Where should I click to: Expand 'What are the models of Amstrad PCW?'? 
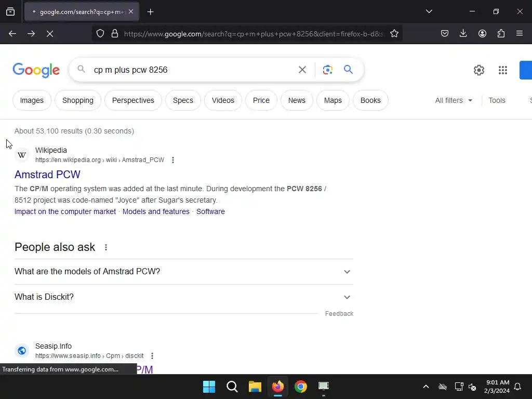pyautogui.click(x=184, y=272)
